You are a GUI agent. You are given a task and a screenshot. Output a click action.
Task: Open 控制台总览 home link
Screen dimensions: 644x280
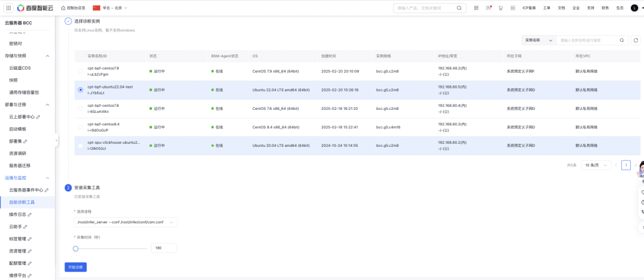tap(73, 8)
